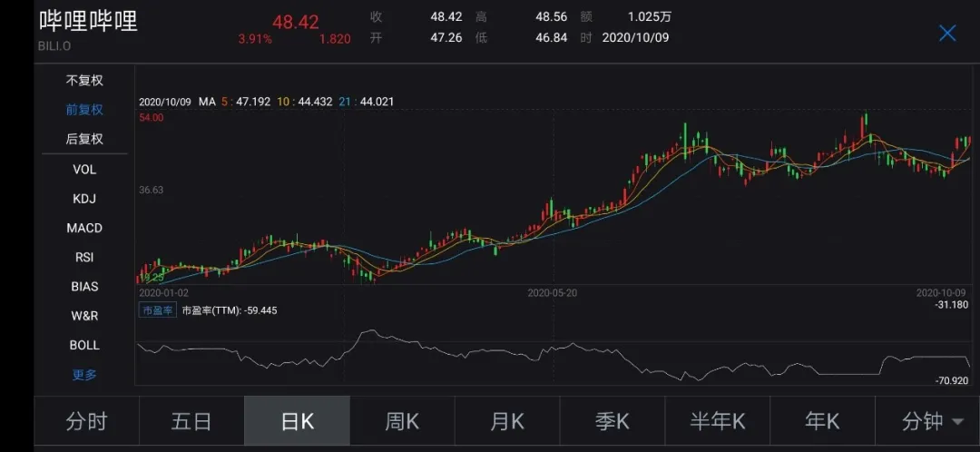Screen dimensions: 980x452
Task: Click the current price 48.42 in red
Action: (x=296, y=23)
